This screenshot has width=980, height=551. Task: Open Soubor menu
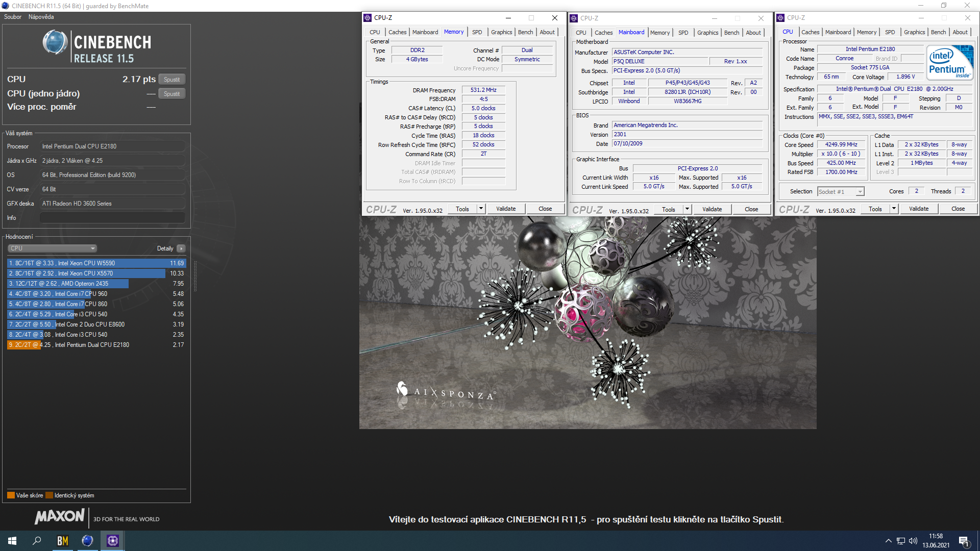coord(13,17)
